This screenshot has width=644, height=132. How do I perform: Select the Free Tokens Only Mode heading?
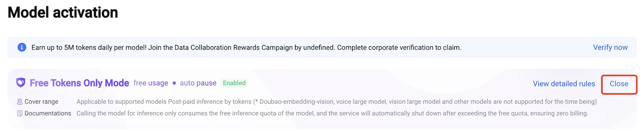79,83
